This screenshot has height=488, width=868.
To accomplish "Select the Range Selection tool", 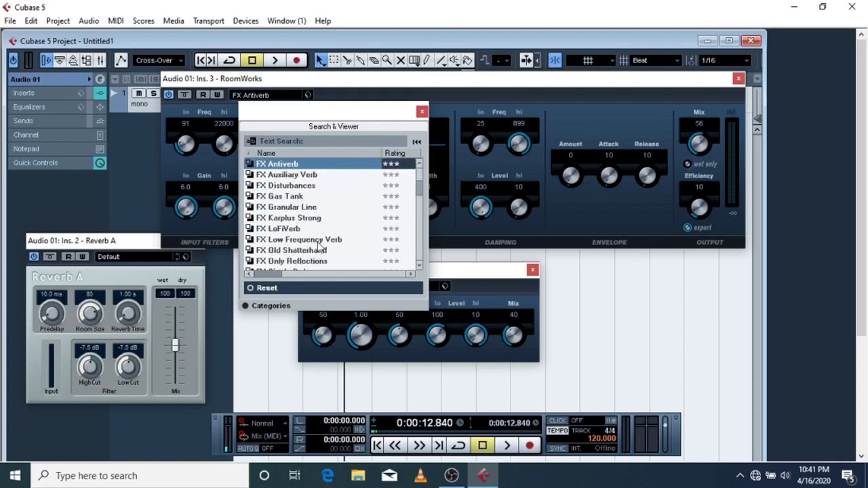I will 334,60.
